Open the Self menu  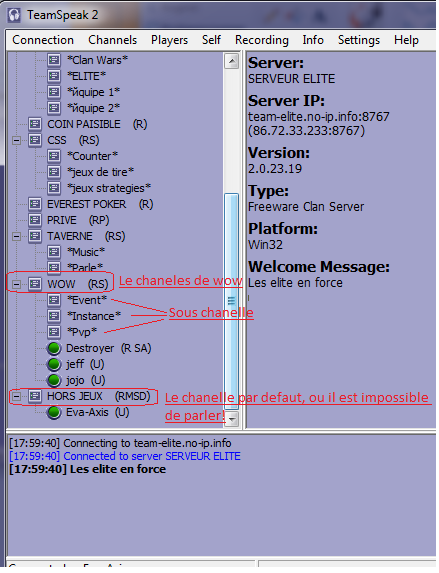211,40
